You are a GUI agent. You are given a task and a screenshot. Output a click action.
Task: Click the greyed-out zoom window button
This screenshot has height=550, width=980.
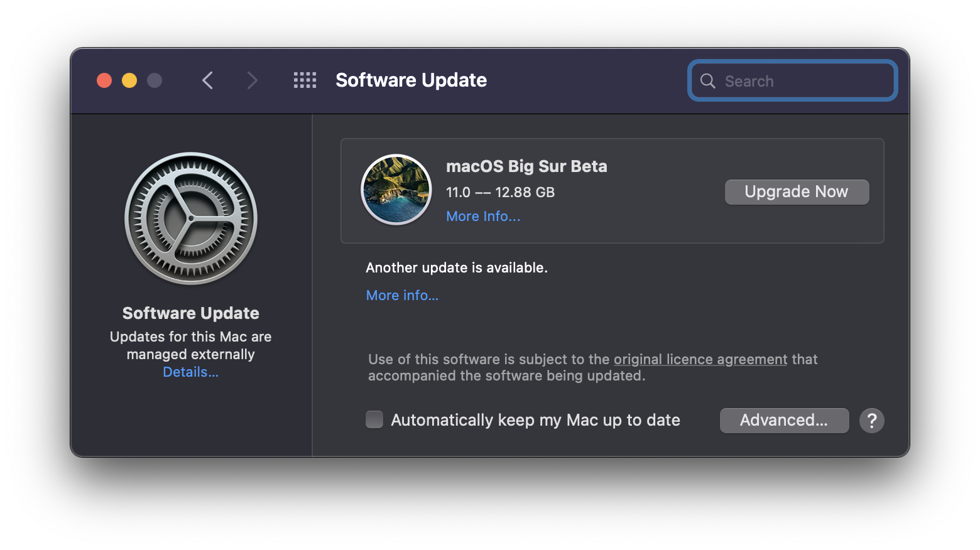155,80
